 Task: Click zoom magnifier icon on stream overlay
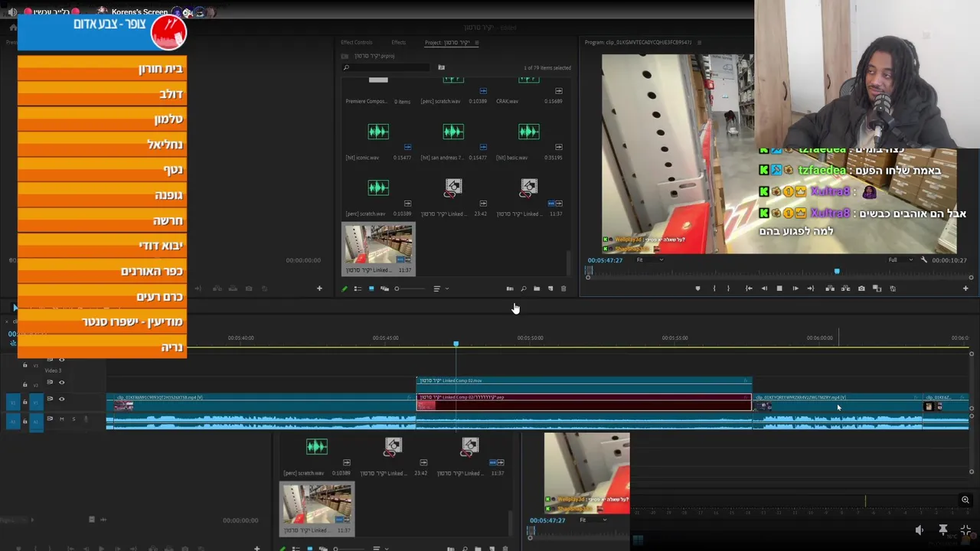[965, 500]
